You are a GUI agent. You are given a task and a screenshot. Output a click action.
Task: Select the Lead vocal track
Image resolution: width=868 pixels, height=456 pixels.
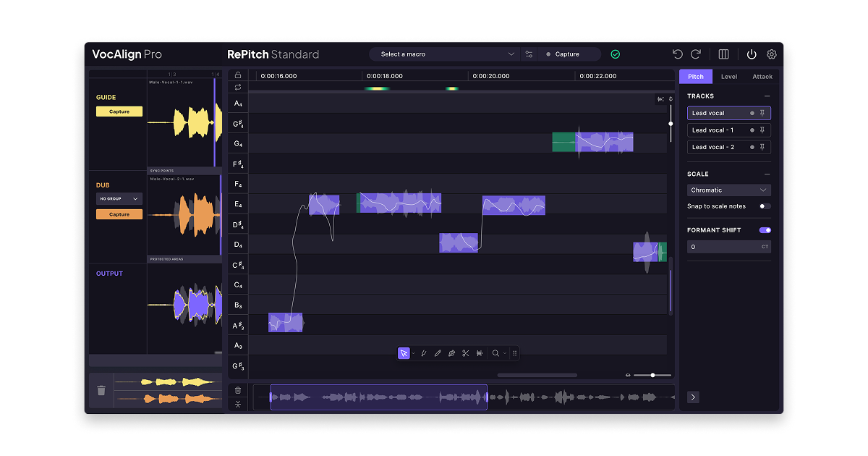point(729,113)
